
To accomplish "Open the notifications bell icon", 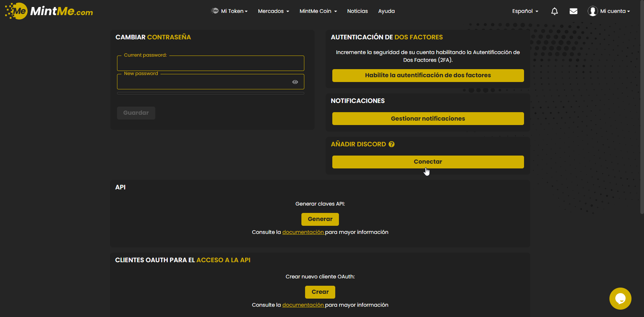I will coord(554,11).
